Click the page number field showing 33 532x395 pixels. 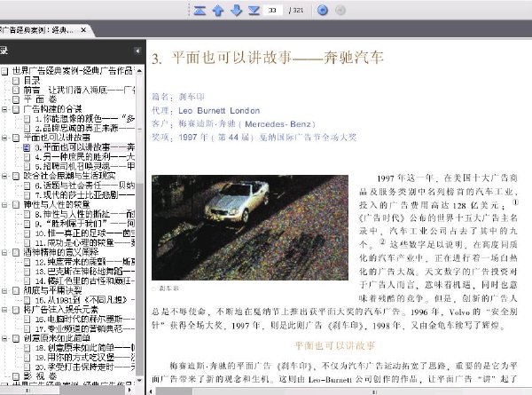coord(273,11)
